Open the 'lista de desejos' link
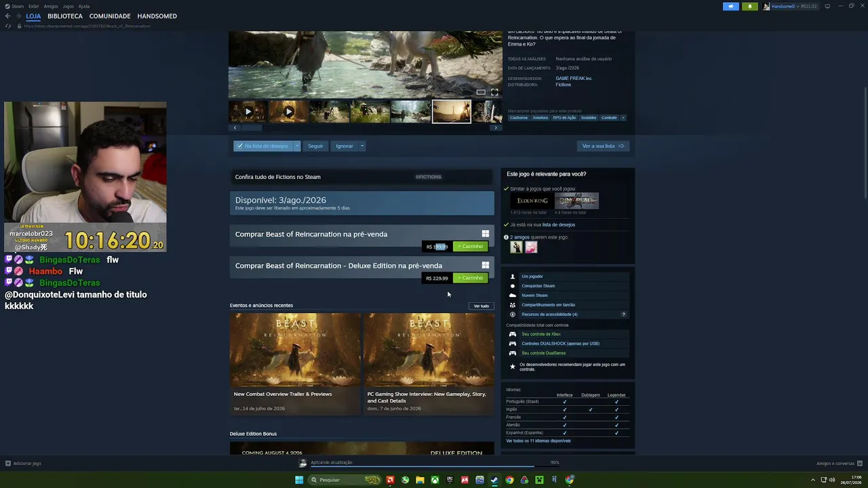This screenshot has width=868, height=488. coord(559,224)
